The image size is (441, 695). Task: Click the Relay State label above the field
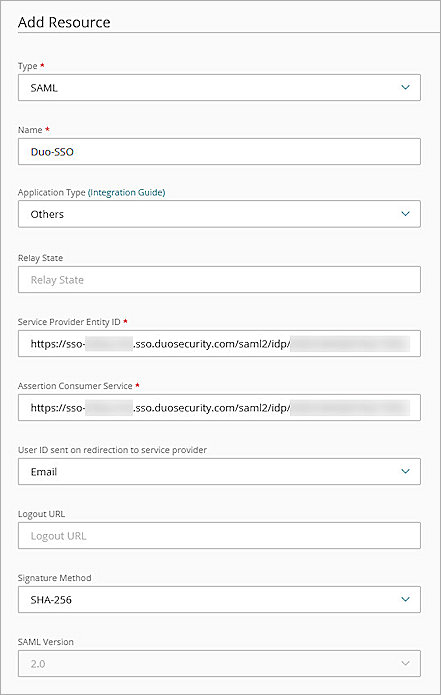point(40,258)
